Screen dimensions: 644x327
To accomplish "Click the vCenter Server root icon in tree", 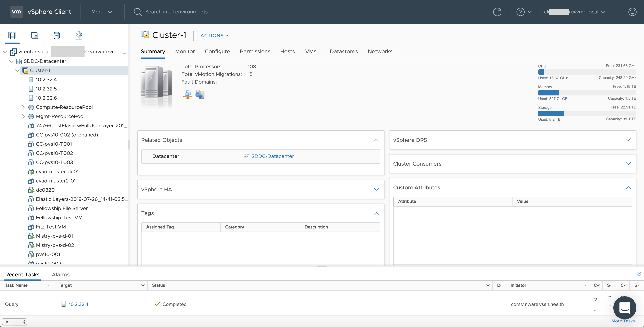I will [x=12, y=52].
